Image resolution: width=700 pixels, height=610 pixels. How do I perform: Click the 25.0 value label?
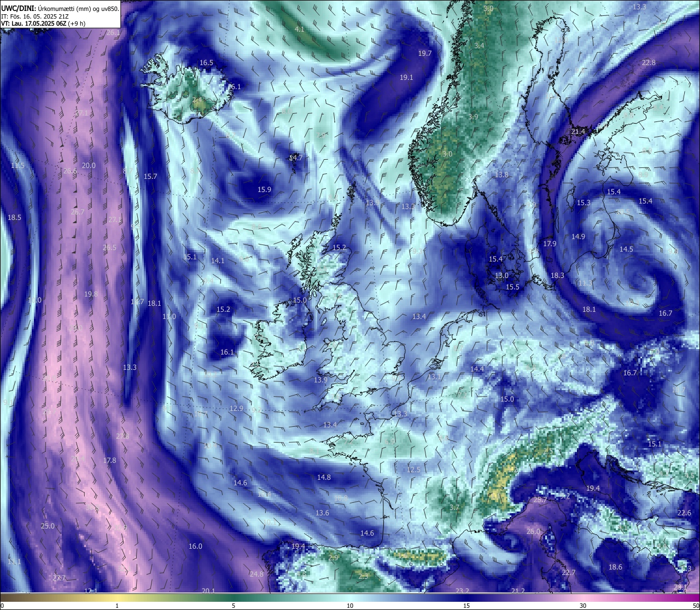(x=48, y=526)
